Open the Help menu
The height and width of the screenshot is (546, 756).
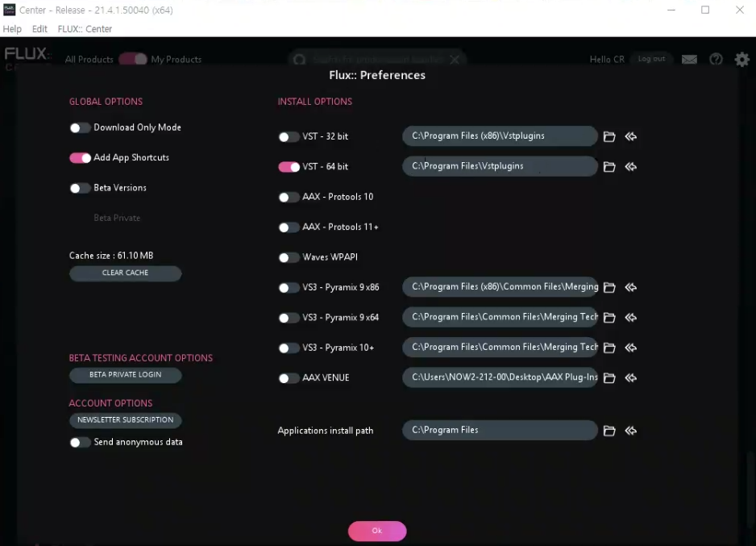(12, 29)
